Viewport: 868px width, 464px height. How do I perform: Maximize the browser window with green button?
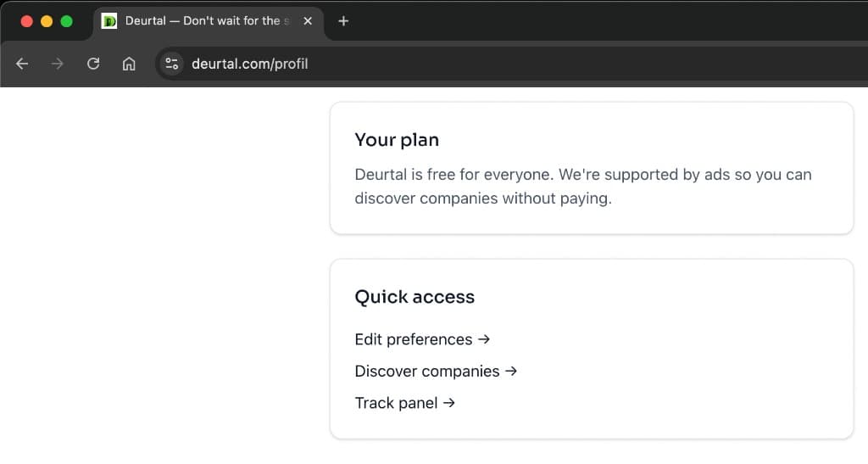coord(66,21)
